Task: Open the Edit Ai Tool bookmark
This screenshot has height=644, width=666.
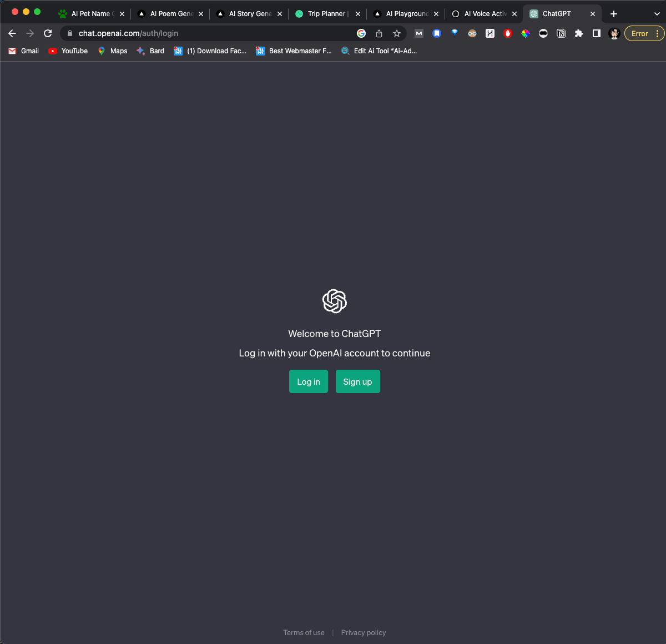Action: (379, 51)
